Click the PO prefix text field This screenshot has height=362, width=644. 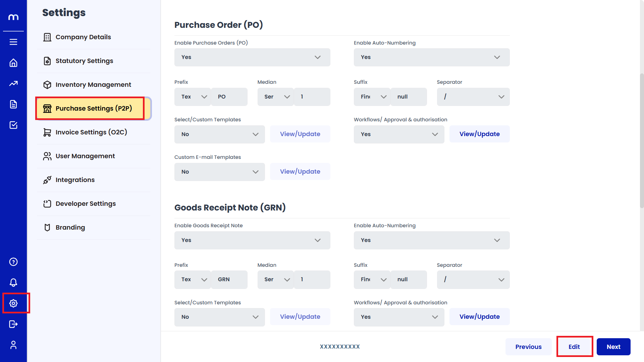229,97
